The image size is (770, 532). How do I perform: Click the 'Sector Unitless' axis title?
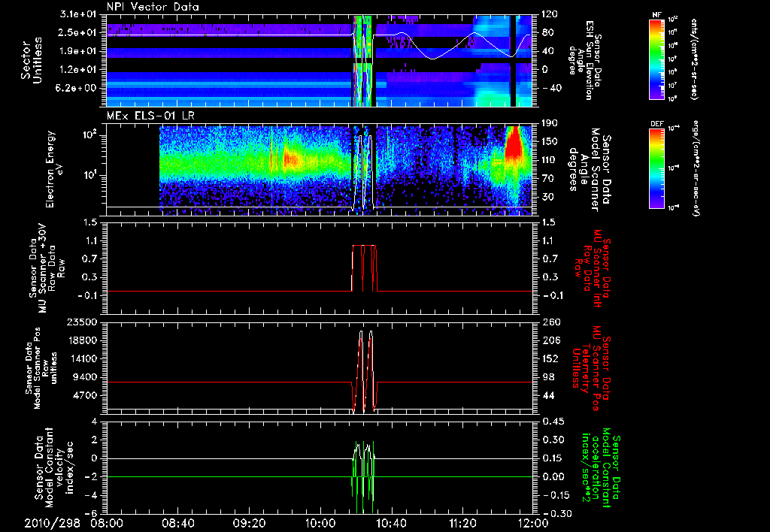32,60
